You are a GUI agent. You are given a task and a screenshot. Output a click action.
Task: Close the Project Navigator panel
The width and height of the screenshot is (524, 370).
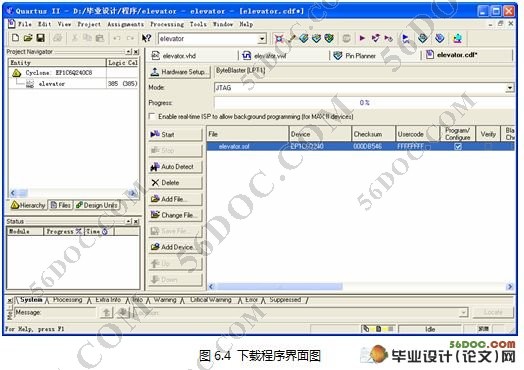coord(136,52)
